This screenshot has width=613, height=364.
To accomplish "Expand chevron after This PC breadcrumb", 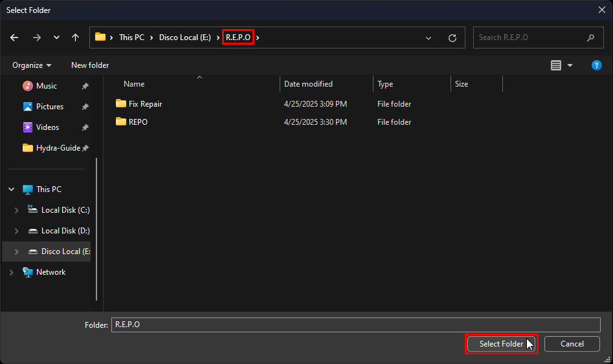I will pyautogui.click(x=151, y=37).
